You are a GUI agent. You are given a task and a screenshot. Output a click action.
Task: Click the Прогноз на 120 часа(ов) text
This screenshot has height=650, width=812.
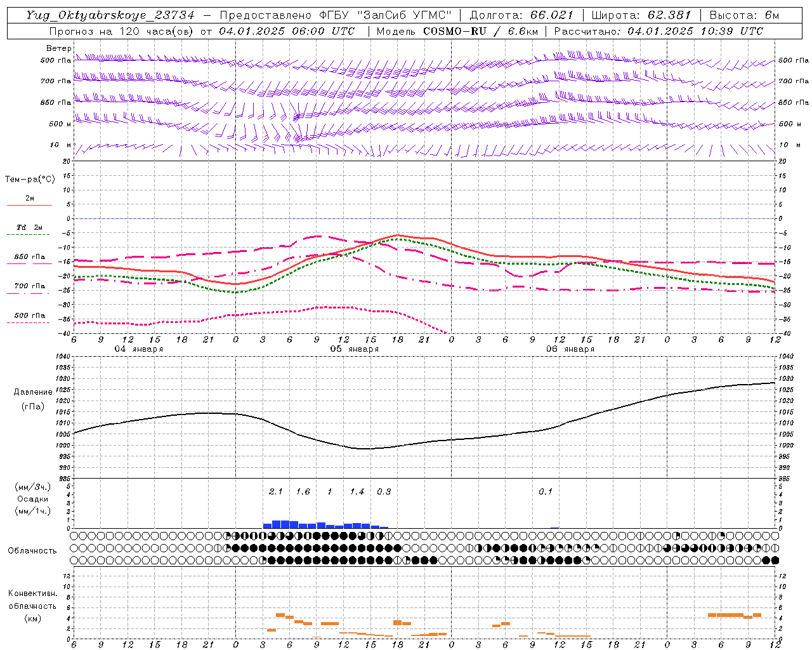[x=123, y=31]
